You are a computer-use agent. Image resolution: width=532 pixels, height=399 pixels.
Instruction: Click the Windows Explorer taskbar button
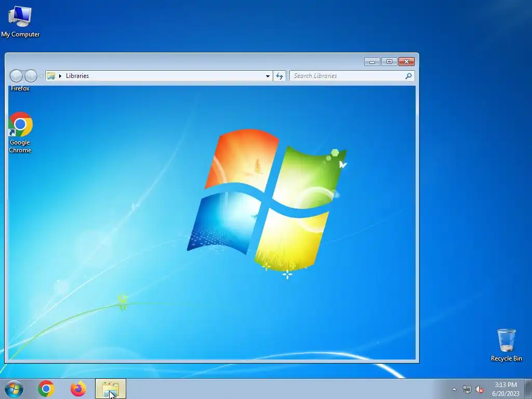[x=111, y=389]
